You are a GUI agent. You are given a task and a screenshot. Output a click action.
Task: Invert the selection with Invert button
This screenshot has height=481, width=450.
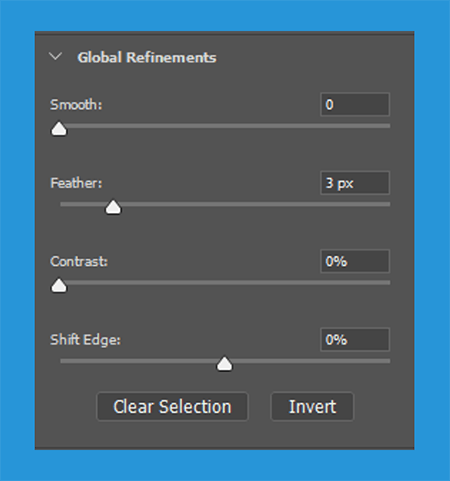pyautogui.click(x=312, y=407)
